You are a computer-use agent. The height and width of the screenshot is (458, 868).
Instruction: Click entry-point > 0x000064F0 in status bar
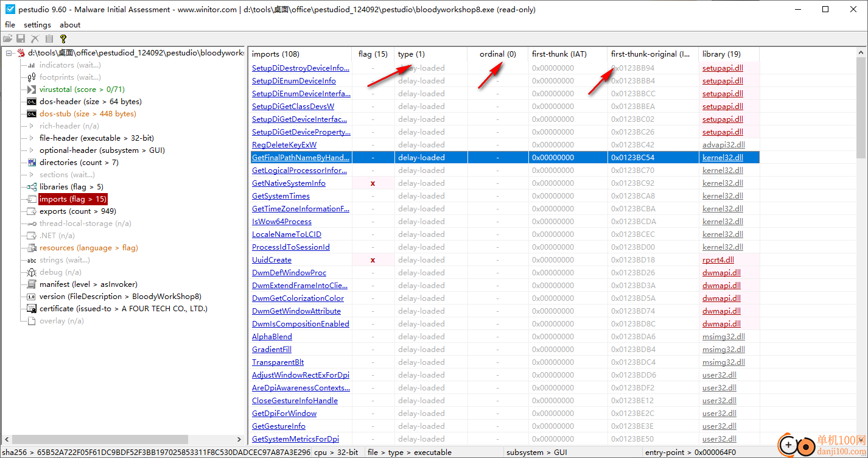pyautogui.click(x=690, y=453)
